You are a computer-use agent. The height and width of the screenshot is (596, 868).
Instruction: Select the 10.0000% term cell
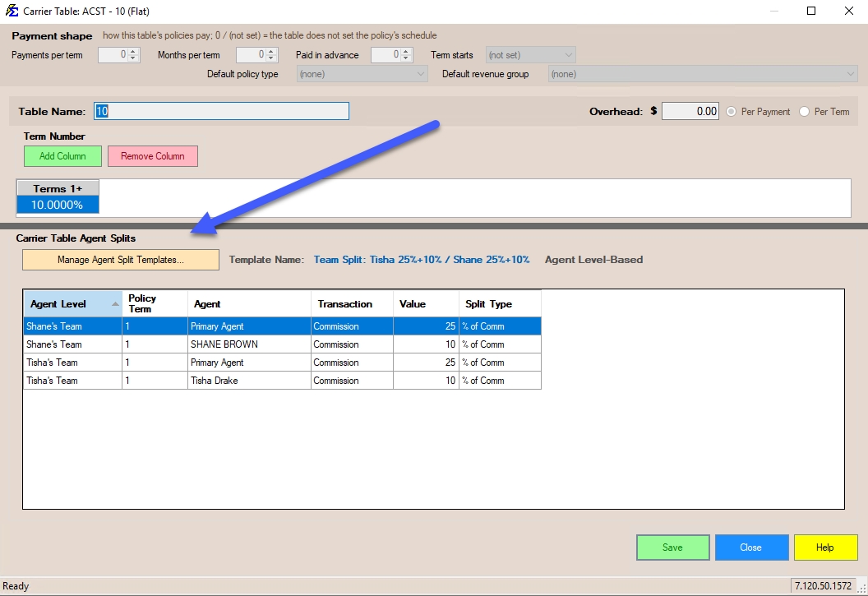pyautogui.click(x=58, y=205)
